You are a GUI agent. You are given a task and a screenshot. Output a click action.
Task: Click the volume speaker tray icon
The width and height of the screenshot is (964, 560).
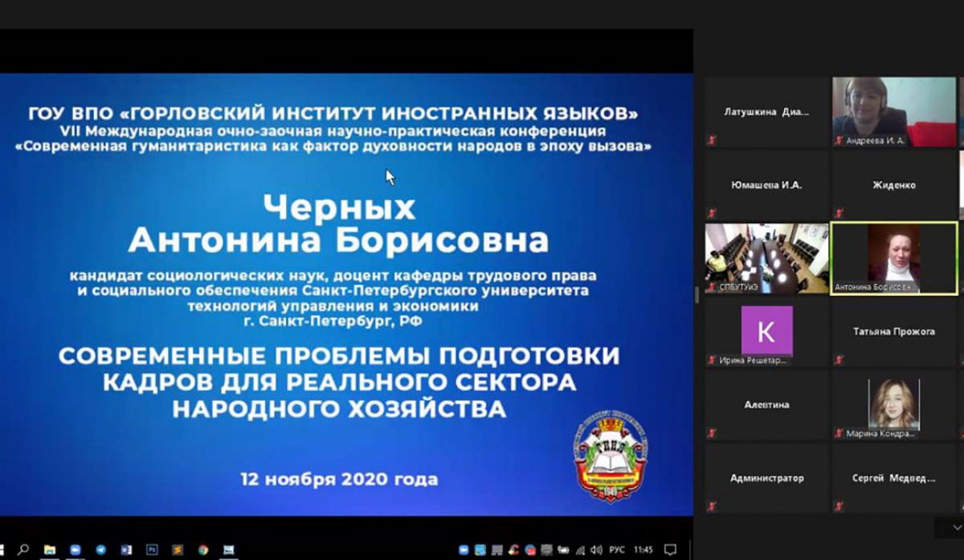click(596, 550)
